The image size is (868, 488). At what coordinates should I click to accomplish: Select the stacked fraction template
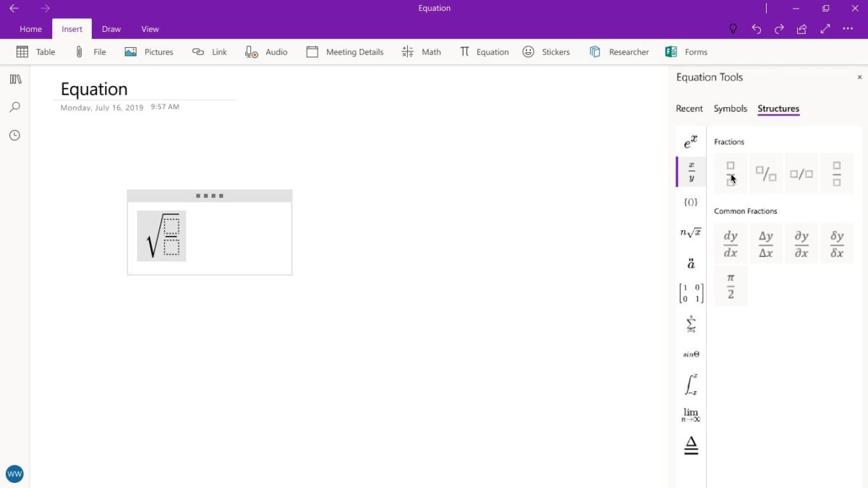[730, 173]
